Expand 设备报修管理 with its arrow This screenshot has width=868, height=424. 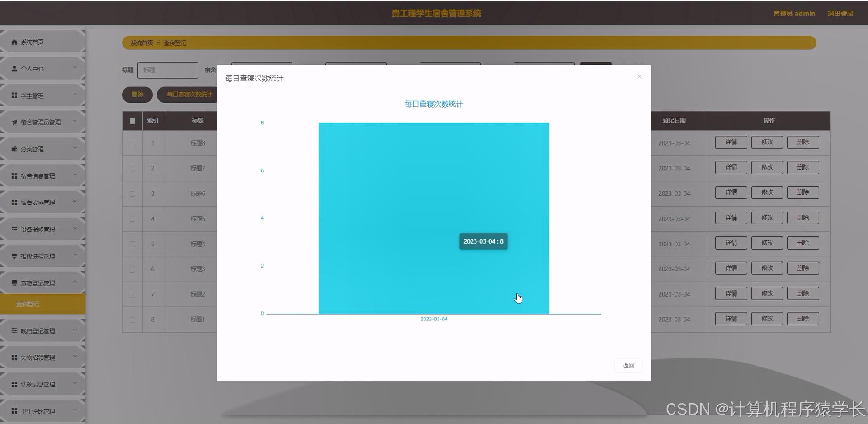pos(75,228)
